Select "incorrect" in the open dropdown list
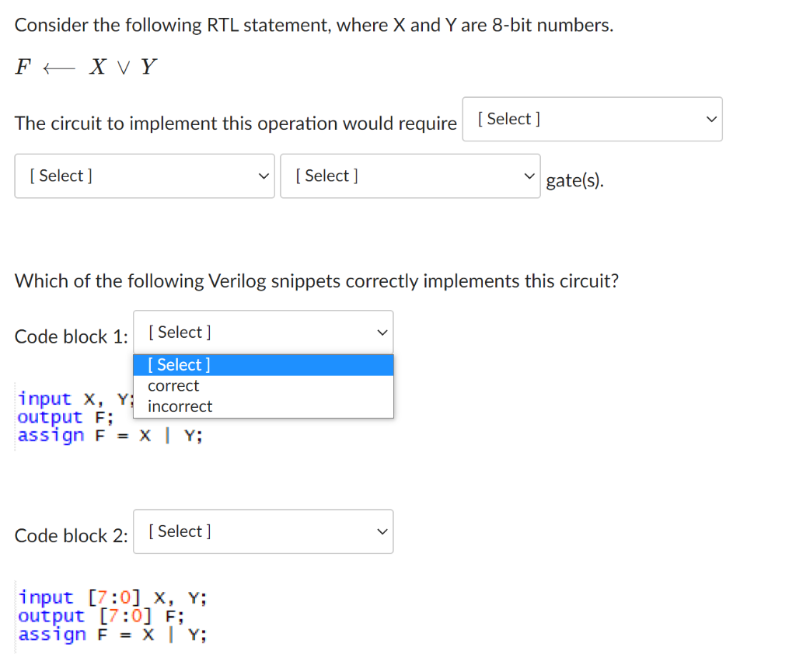The image size is (796, 672). pos(180,406)
